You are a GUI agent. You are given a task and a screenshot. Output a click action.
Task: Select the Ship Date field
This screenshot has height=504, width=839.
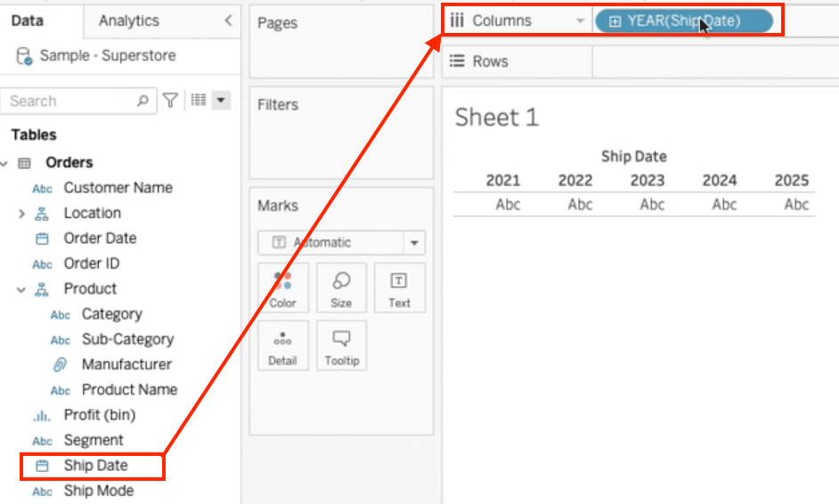[96, 466]
